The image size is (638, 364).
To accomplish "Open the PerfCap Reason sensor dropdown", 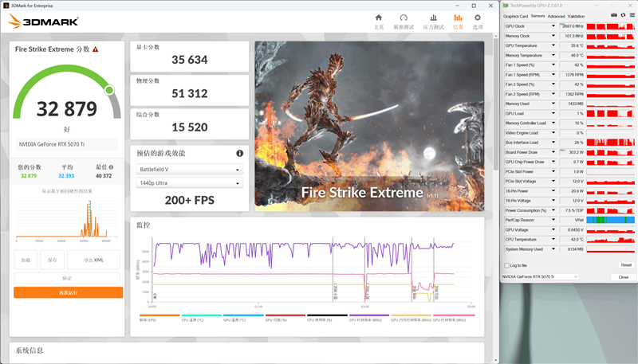I will point(553,220).
